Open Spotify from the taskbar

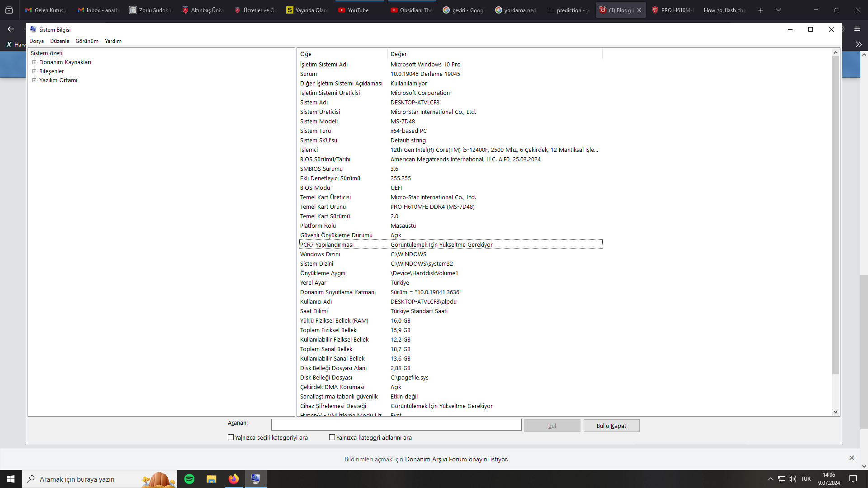tap(189, 479)
